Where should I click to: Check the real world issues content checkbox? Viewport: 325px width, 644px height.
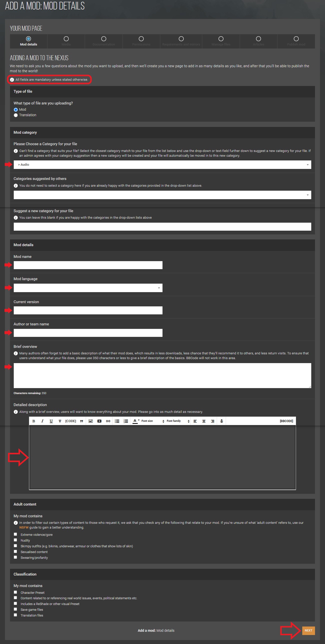tap(15, 598)
